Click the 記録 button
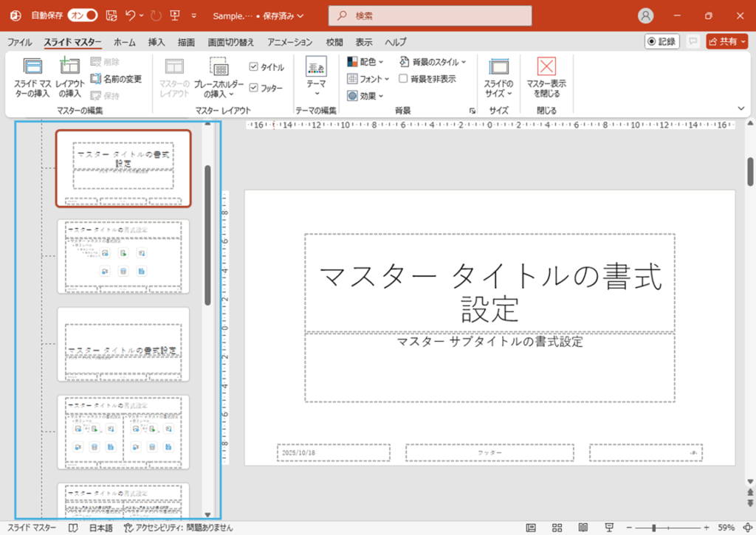Screen dimensions: 756x535 pos(661,41)
